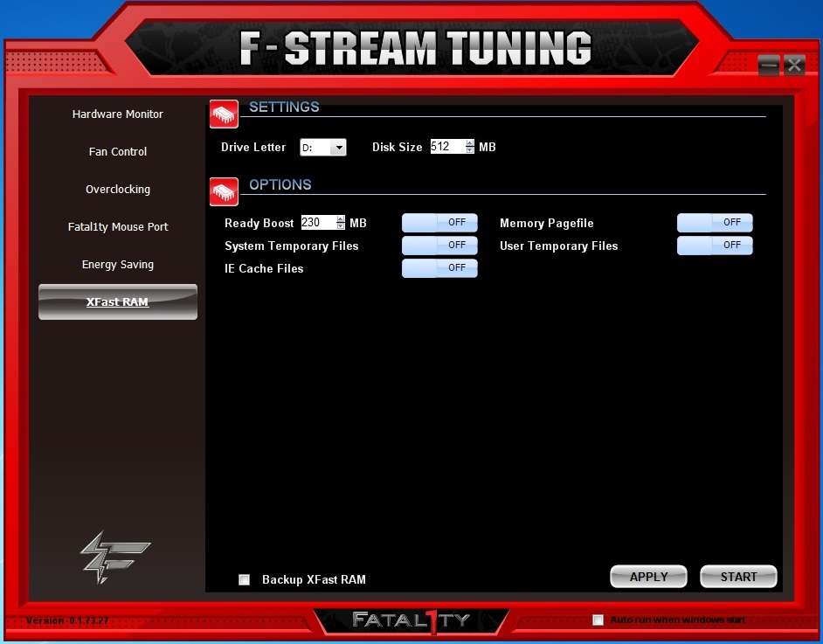The image size is (823, 644).
Task: Switch to Fan Control page
Action: pos(118,152)
